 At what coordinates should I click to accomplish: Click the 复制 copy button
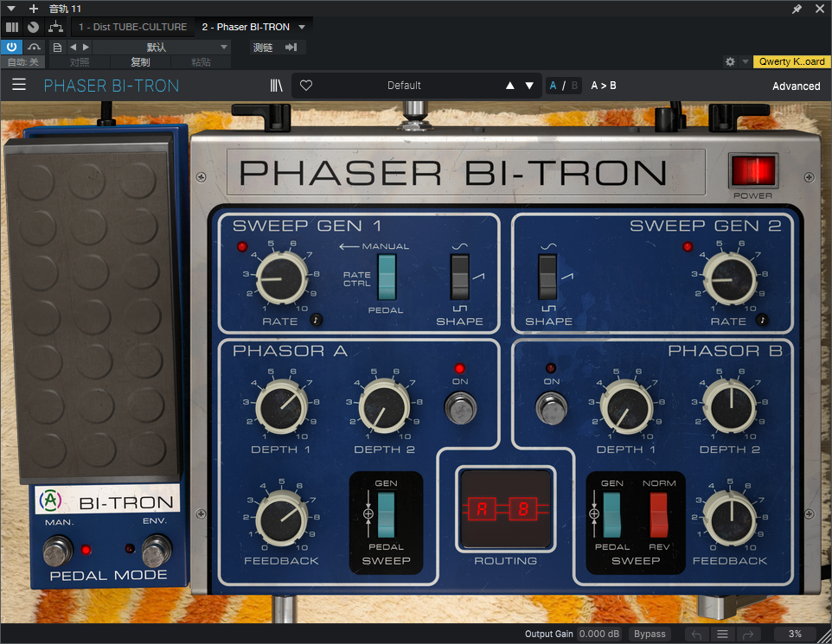pos(140,62)
